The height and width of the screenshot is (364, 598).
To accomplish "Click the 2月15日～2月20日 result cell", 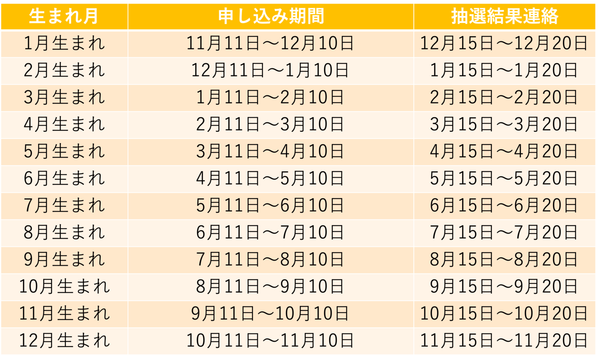I will [x=505, y=97].
